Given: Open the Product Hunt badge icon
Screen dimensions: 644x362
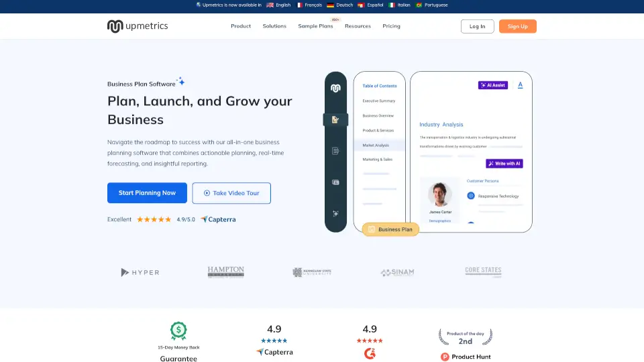Looking at the screenshot, I should click(x=445, y=357).
